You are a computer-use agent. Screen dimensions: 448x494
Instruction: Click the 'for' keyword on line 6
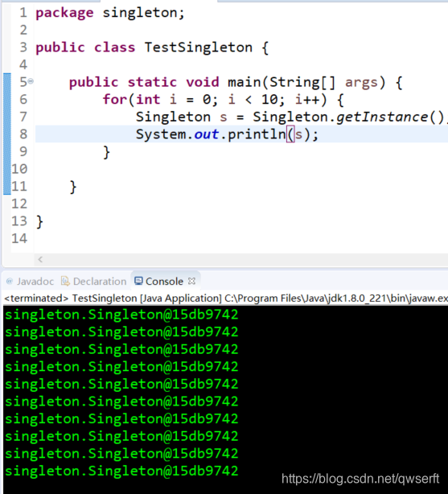point(115,100)
